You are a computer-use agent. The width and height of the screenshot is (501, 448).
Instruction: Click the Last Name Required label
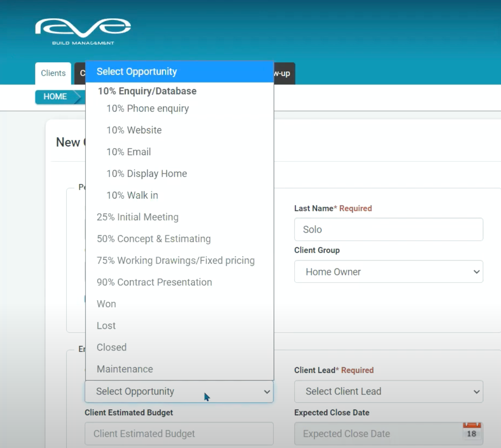[333, 209]
